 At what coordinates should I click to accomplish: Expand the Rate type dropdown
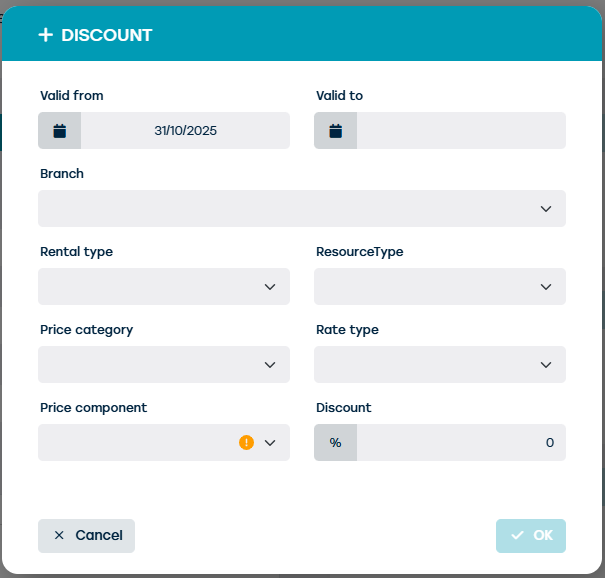pos(545,365)
